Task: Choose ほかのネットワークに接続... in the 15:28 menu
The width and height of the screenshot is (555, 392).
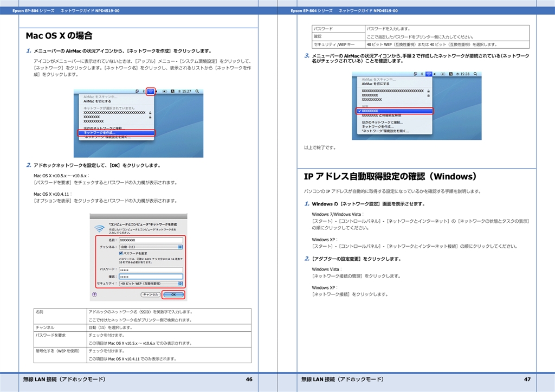Action: pyautogui.click(x=382, y=122)
